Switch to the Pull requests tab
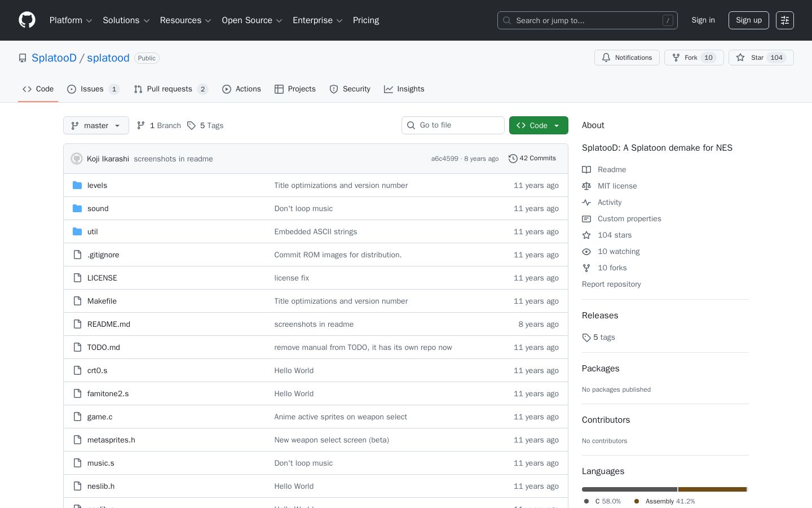The height and width of the screenshot is (508, 812). (x=171, y=89)
